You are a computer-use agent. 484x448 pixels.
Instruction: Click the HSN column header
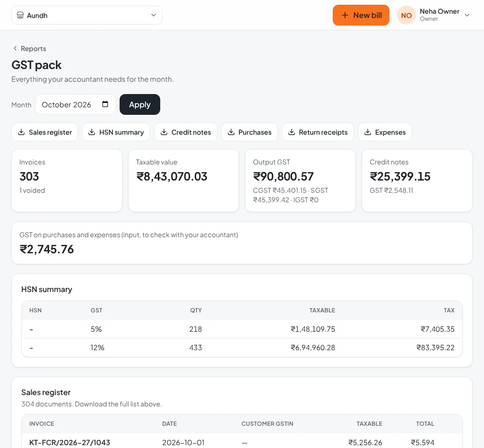click(35, 310)
